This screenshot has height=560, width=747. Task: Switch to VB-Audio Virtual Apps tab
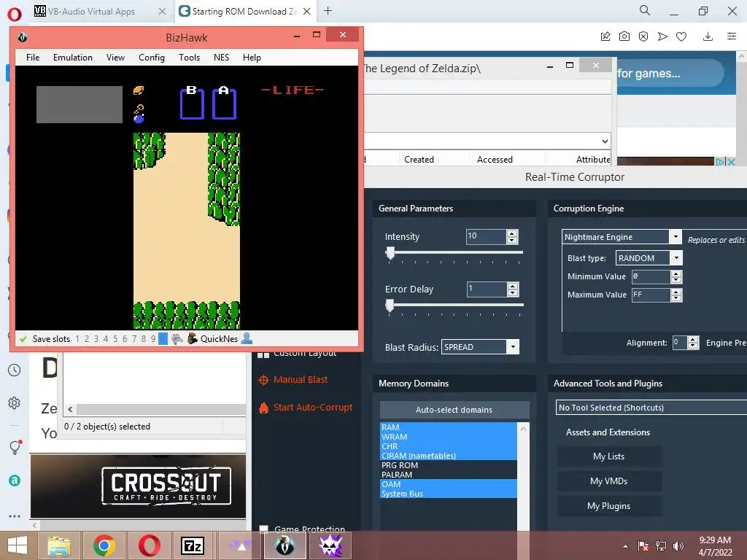pos(93,11)
